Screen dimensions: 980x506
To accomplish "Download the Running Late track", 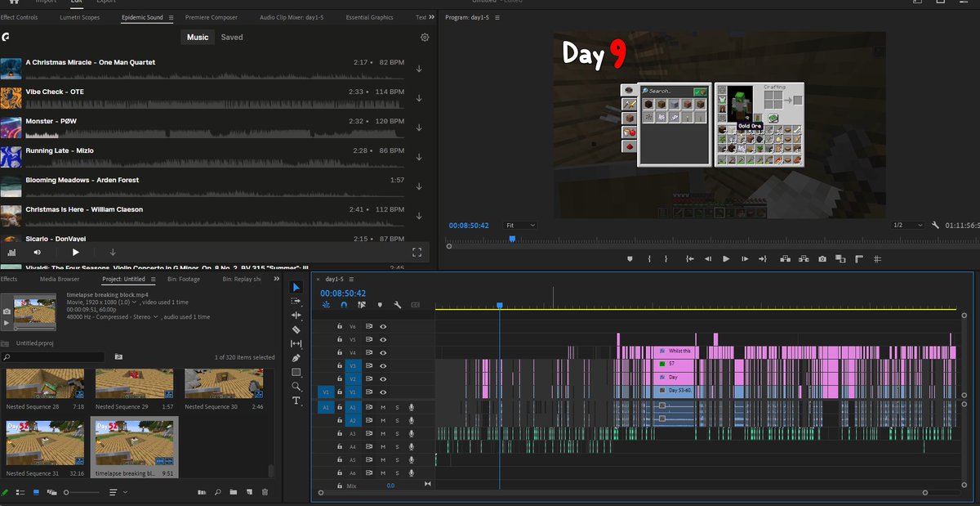I will (419, 157).
